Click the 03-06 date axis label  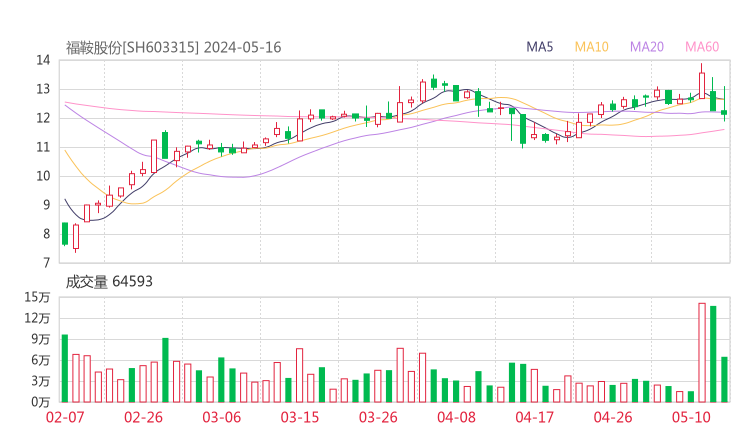pos(222,417)
